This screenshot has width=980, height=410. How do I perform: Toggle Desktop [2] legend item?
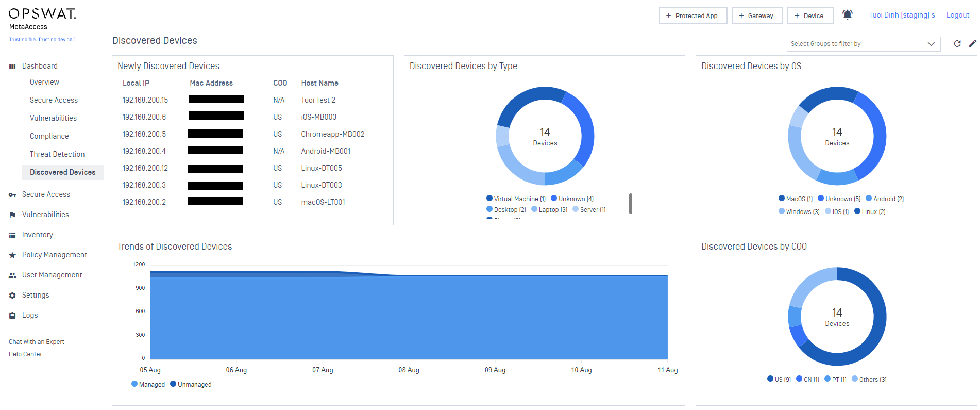coord(506,209)
